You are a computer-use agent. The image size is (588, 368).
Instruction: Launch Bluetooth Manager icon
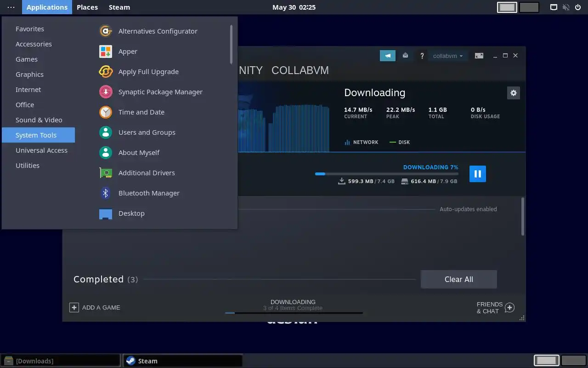[x=106, y=193]
